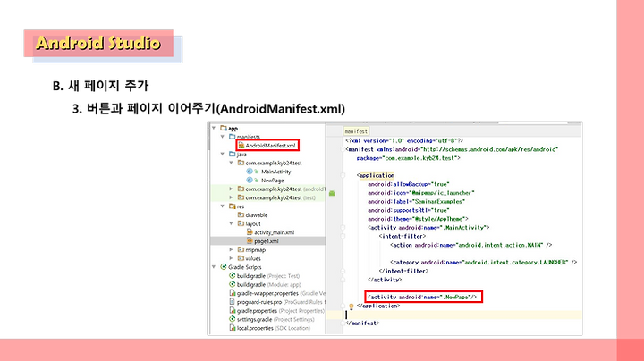Click the android:theme attribute line

pyautogui.click(x=418, y=219)
